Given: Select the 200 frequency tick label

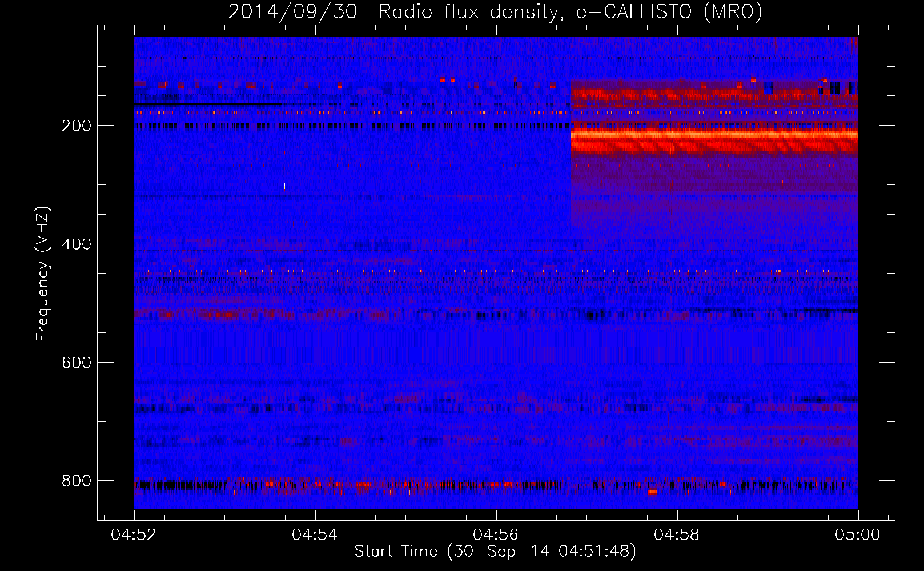Looking at the screenshot, I should pyautogui.click(x=76, y=126).
